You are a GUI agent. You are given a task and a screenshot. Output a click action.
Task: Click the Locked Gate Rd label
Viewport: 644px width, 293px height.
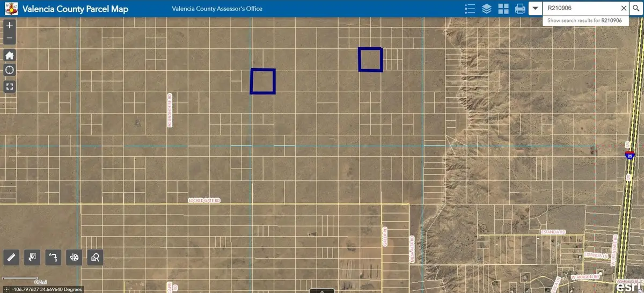click(204, 200)
